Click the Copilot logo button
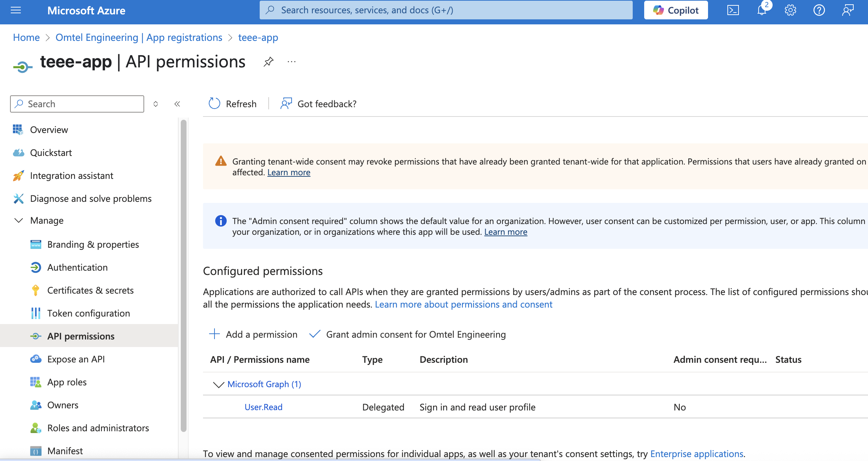This screenshot has width=868, height=461. click(676, 10)
